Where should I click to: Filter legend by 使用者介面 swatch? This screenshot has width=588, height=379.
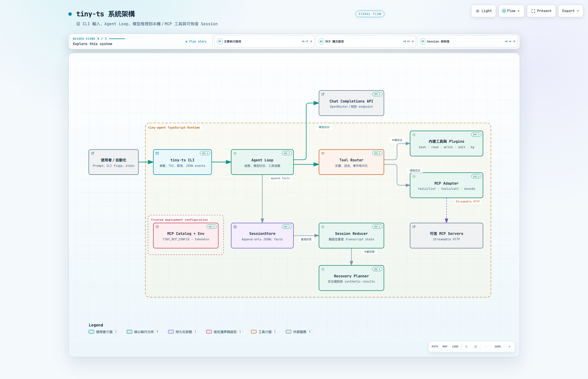(x=91, y=332)
